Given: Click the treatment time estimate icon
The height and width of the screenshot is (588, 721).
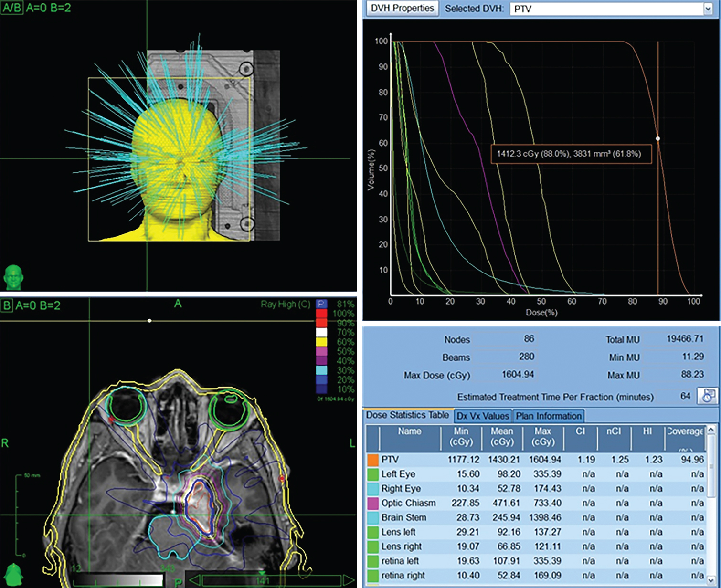Looking at the screenshot, I should 708,396.
